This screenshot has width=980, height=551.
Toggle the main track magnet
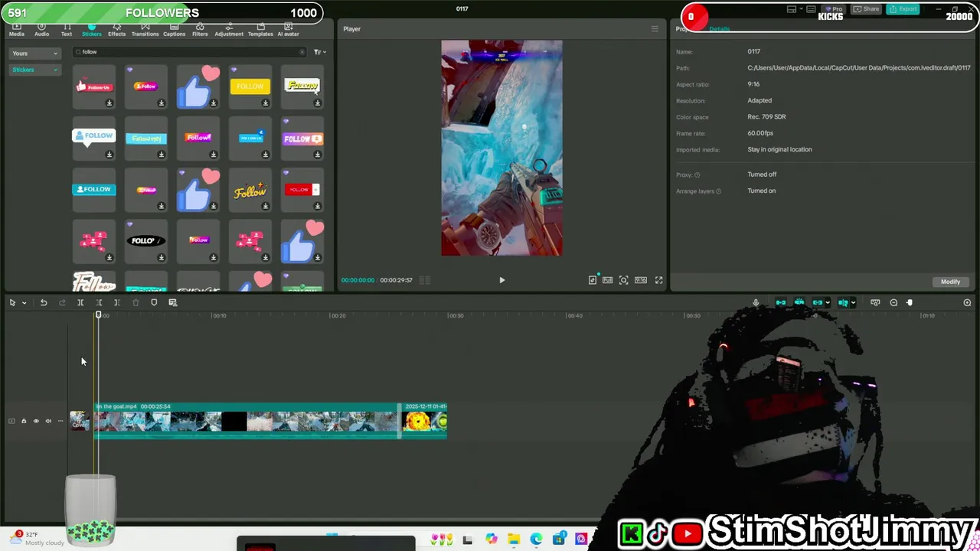781,303
